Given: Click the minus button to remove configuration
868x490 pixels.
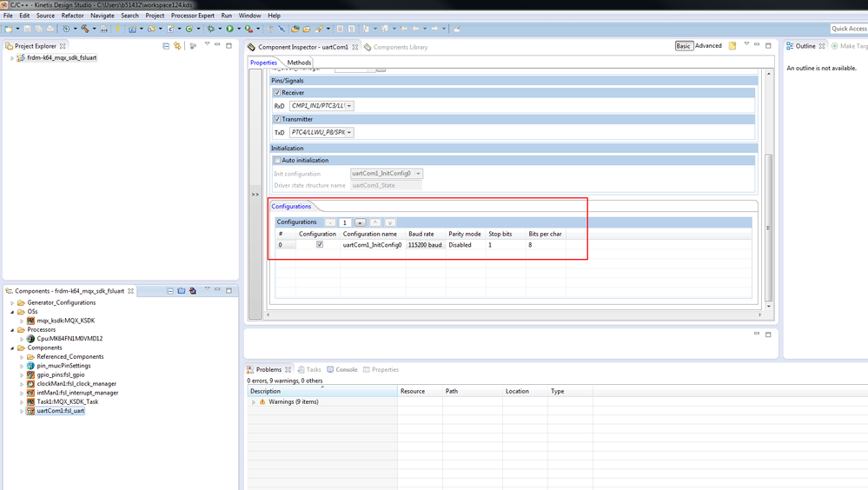Looking at the screenshot, I should point(330,222).
